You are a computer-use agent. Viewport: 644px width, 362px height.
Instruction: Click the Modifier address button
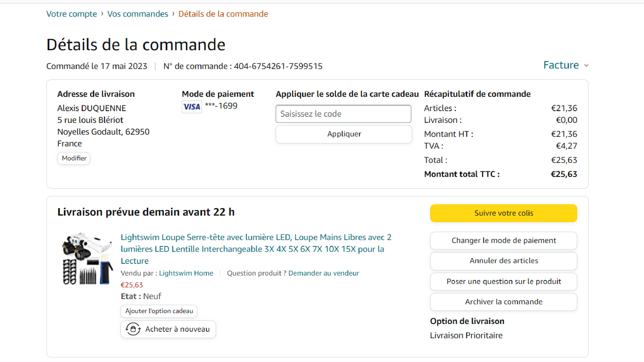(x=74, y=158)
